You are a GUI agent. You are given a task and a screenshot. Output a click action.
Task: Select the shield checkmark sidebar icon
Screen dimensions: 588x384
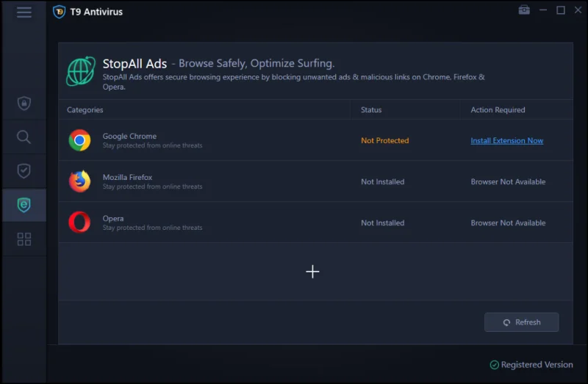[x=24, y=171]
